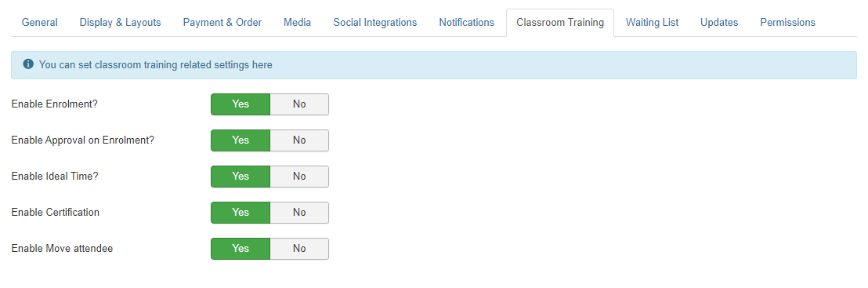Switch to Display & Layouts tab

(x=120, y=23)
